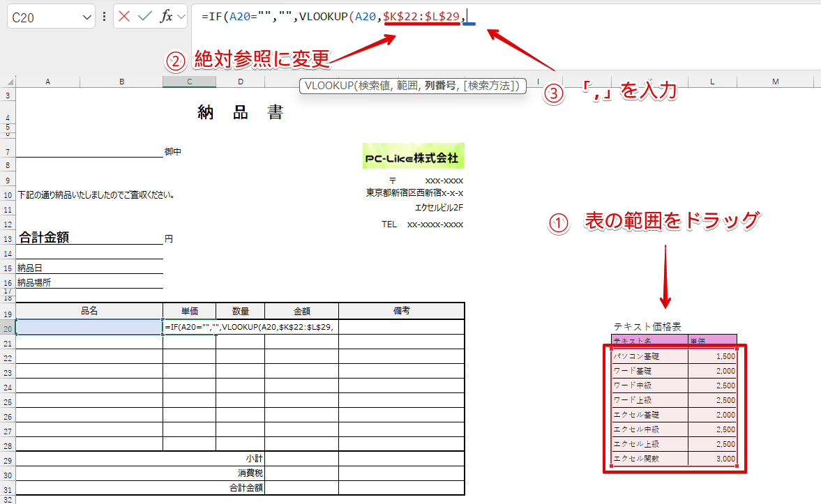Viewport: 821px width, 504px height.
Task: Click the 検索値 argument in the tooltip
Action: [375, 86]
